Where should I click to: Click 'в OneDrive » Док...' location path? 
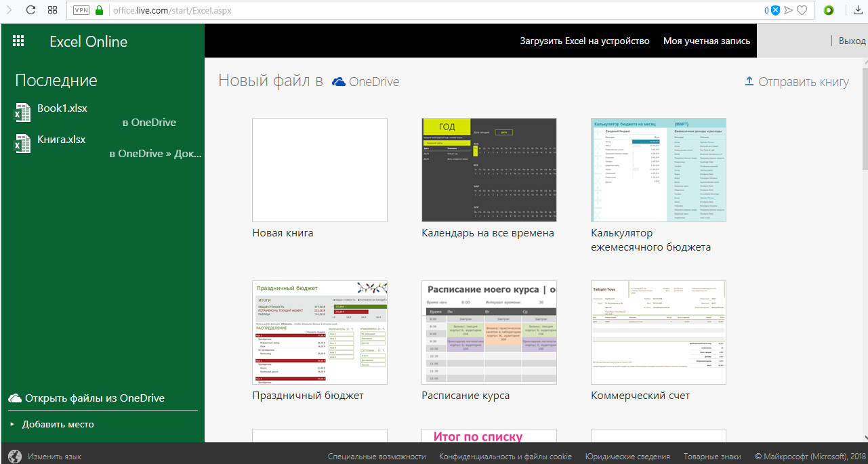(x=156, y=154)
